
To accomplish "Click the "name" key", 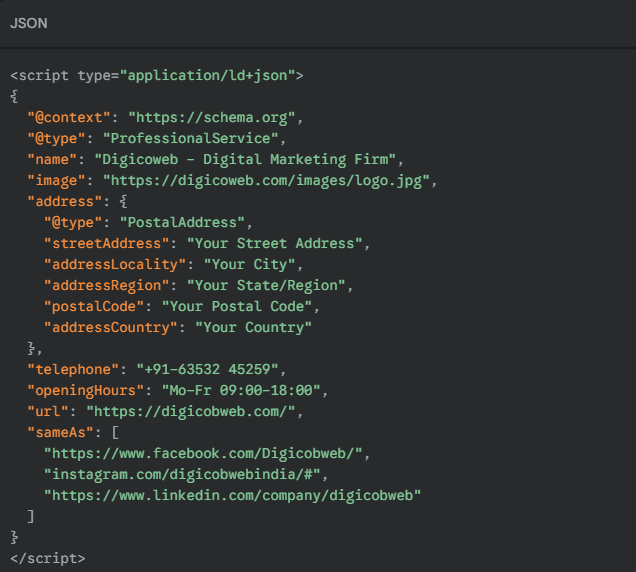I will point(52,159).
